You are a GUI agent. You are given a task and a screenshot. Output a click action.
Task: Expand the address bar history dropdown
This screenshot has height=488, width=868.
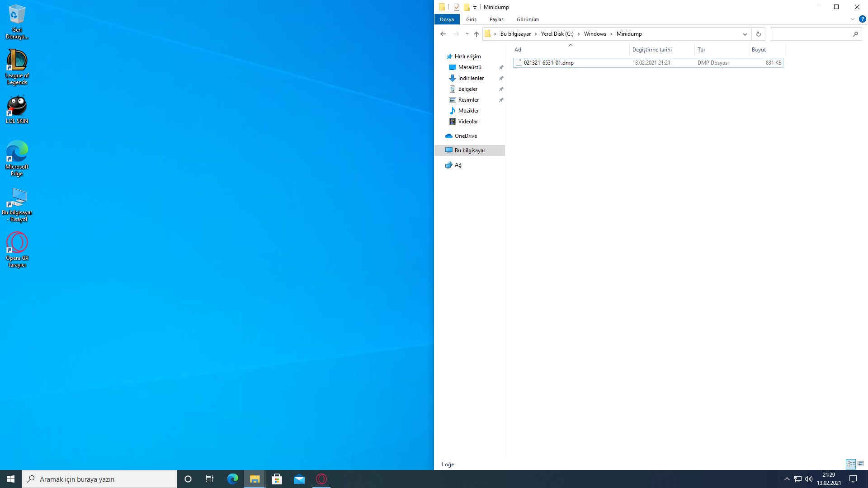click(x=745, y=34)
